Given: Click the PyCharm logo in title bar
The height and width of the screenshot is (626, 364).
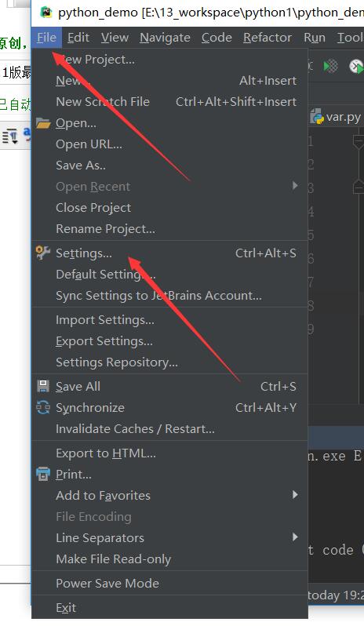Looking at the screenshot, I should (46, 13).
